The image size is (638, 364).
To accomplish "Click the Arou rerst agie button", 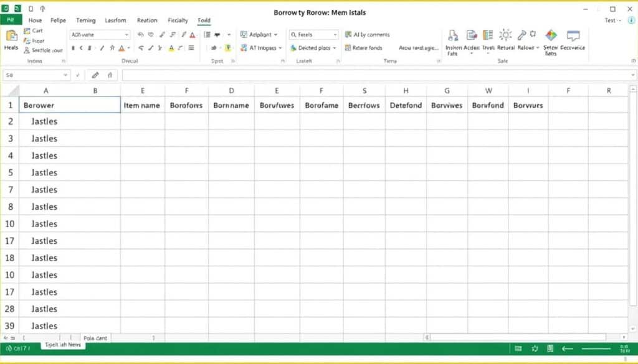I will [x=418, y=48].
